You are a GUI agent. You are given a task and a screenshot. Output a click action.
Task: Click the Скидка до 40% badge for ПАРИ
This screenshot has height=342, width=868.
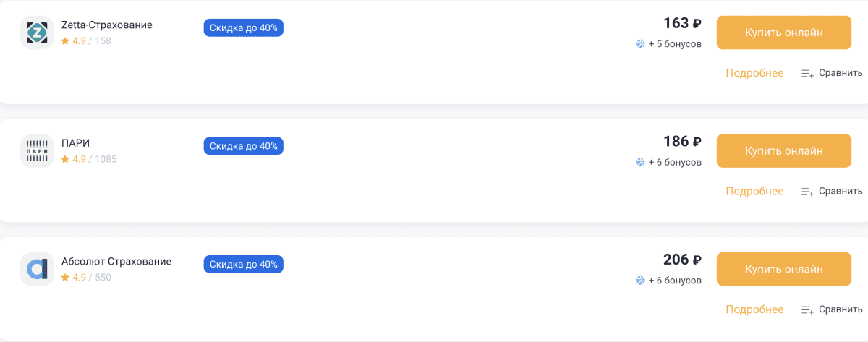tap(244, 146)
